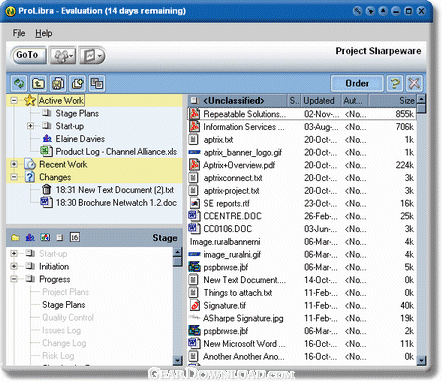Open the chart dropdown toolbar button
The image size is (442, 382).
point(92,55)
